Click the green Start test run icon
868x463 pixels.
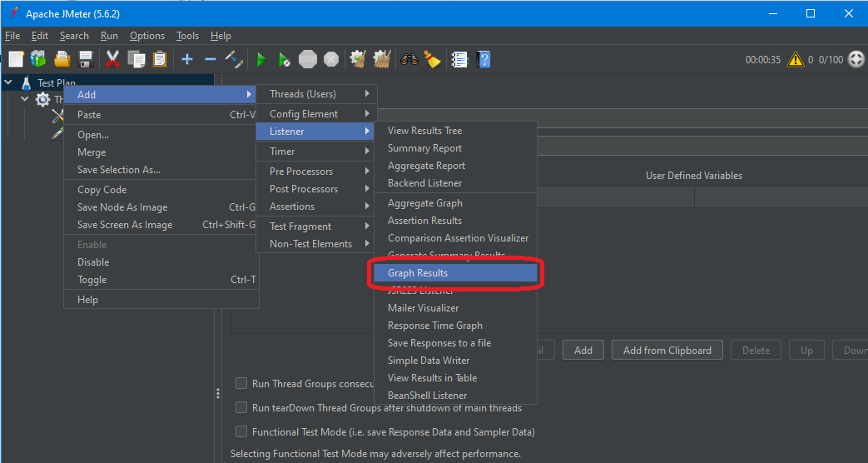(x=261, y=59)
